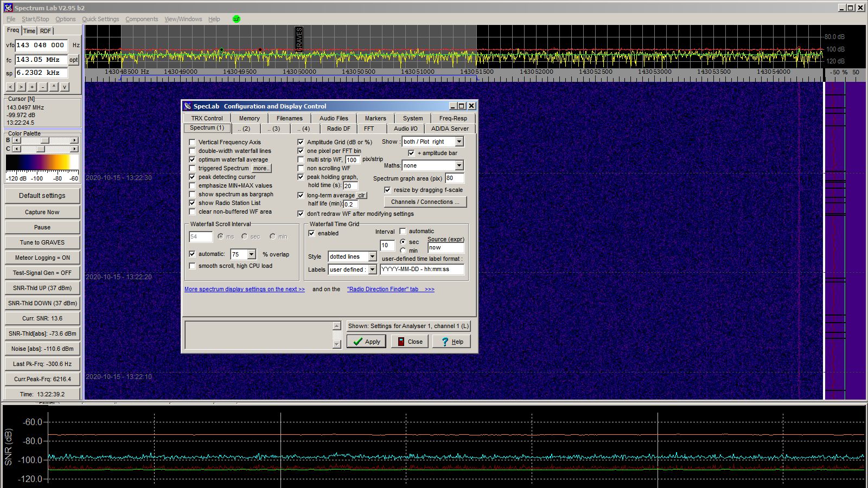Click the color palette gradient bar
This screenshot has width=868, height=488.
[42, 163]
